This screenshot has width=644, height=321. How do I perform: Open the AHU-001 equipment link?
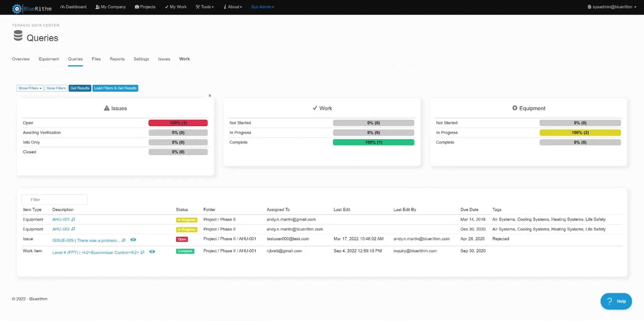click(x=61, y=219)
